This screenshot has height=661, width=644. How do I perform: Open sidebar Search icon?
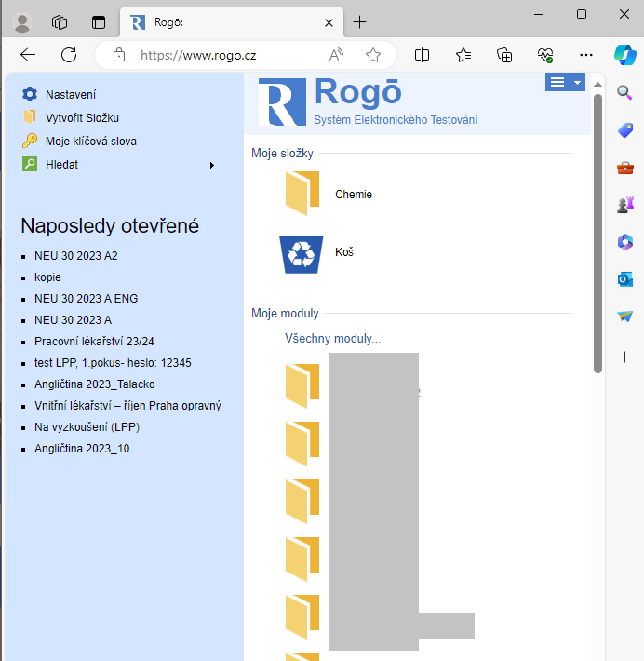pos(624,92)
